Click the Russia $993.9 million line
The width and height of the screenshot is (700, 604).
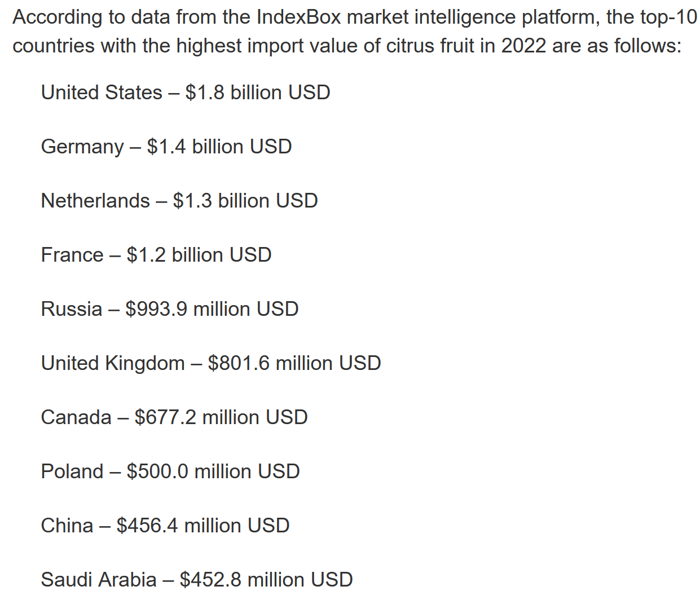pyautogui.click(x=170, y=309)
